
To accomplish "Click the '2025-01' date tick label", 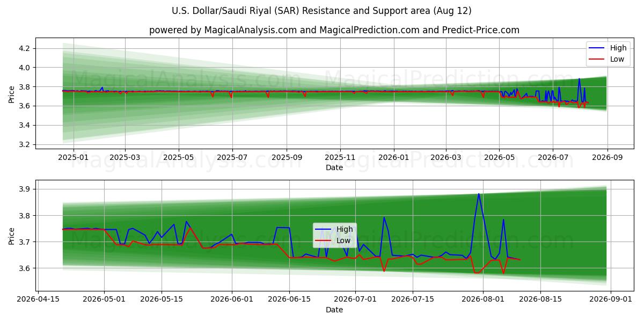I will point(73,158).
